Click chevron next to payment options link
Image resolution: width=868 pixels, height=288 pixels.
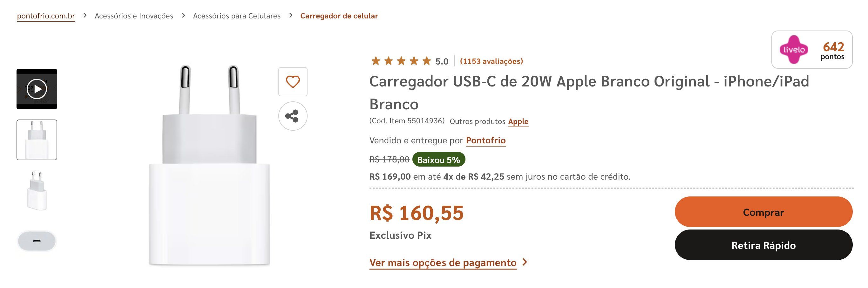tap(524, 262)
